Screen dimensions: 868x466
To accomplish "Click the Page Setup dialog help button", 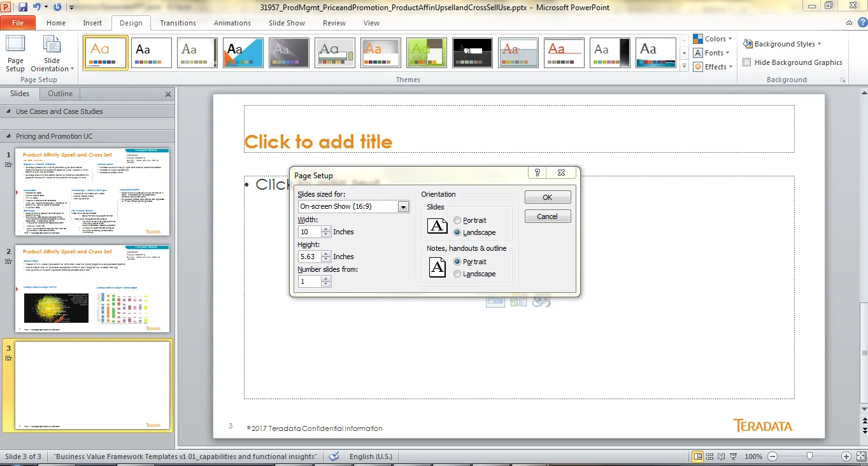I will [537, 173].
